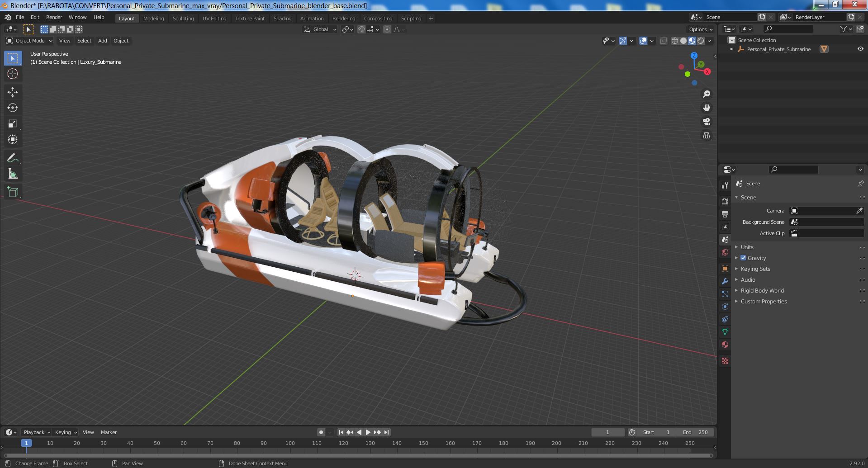Image resolution: width=868 pixels, height=468 pixels.
Task: Click the End frame field showing 250
Action: [696, 432]
